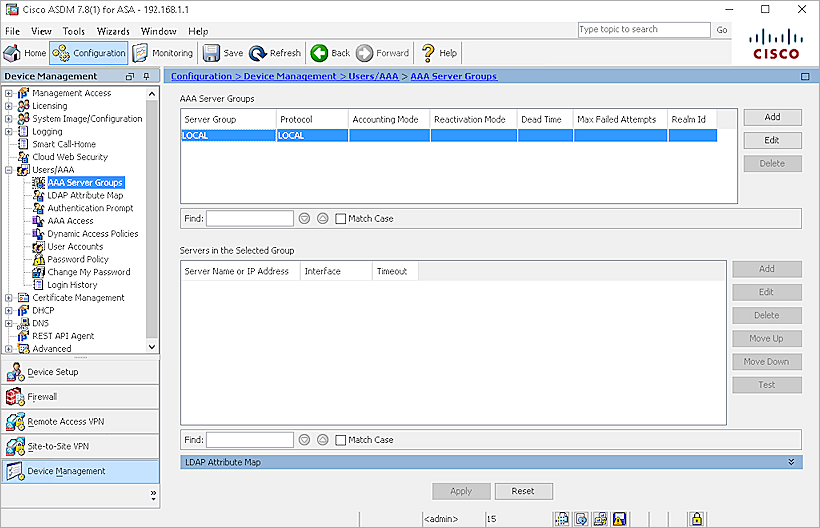This screenshot has width=820, height=528.
Task: Open the Tools menu
Action: (74, 31)
